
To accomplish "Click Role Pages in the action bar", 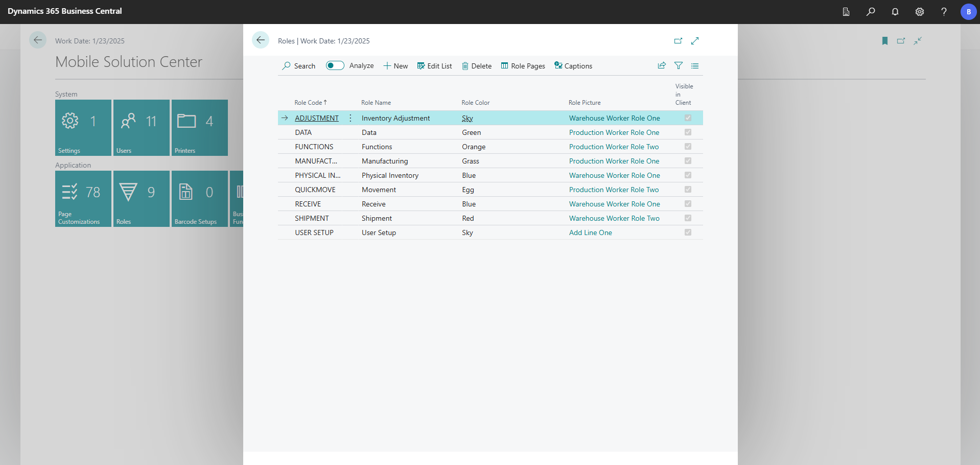I will pos(523,66).
